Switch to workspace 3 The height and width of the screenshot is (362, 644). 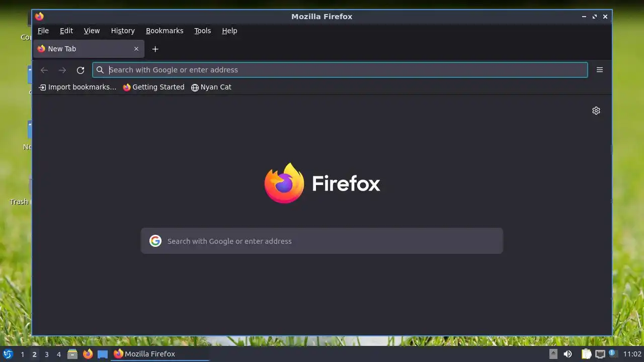tap(46, 354)
